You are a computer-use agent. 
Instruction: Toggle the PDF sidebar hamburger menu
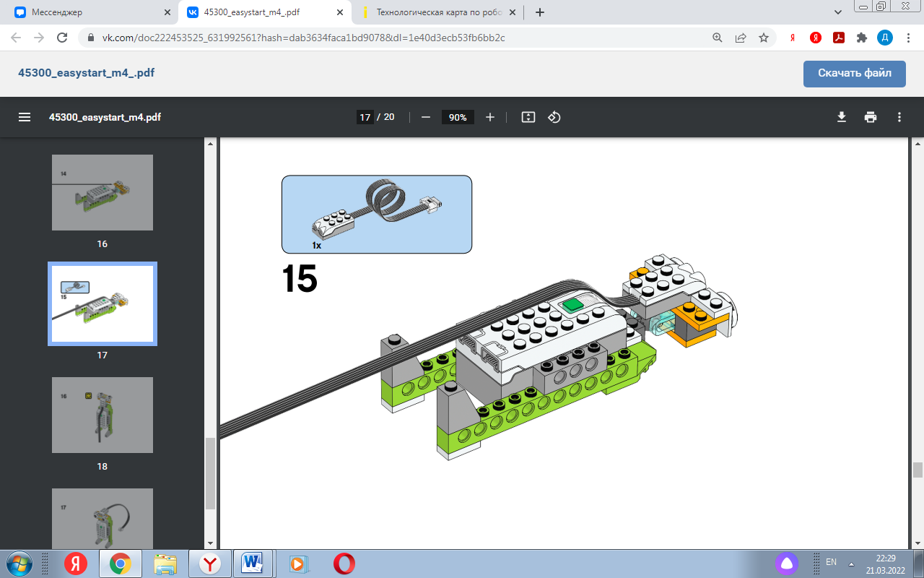pos(25,117)
